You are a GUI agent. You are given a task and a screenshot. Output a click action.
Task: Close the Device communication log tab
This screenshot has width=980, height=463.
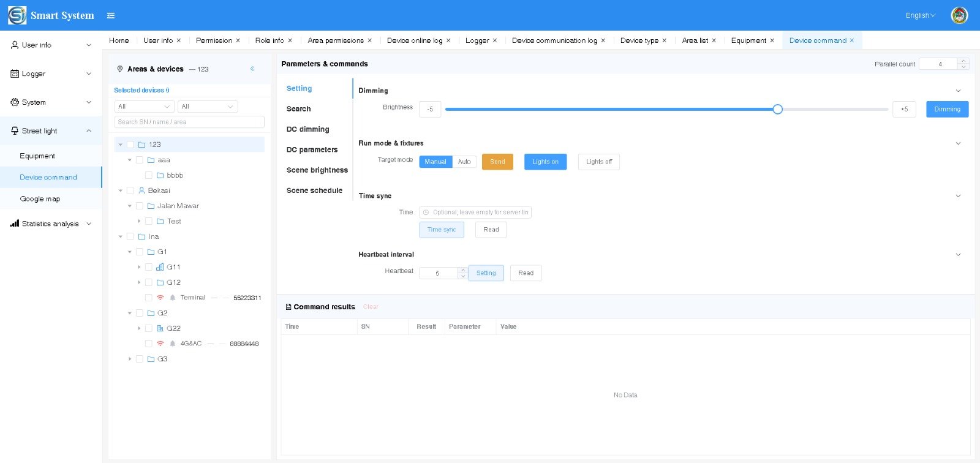(x=603, y=40)
